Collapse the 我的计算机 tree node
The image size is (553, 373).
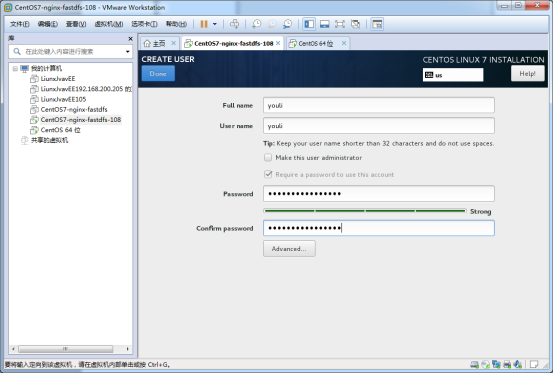[15, 68]
